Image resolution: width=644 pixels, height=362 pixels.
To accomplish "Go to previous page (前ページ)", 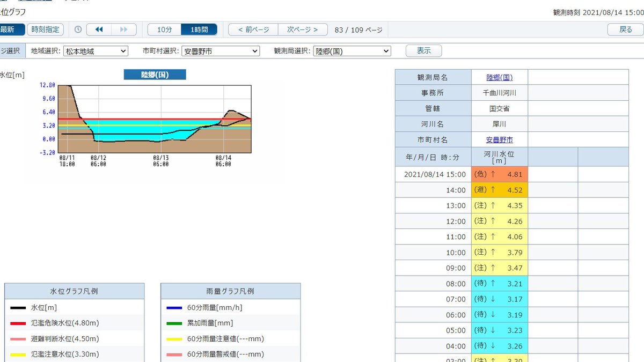I will point(253,29).
